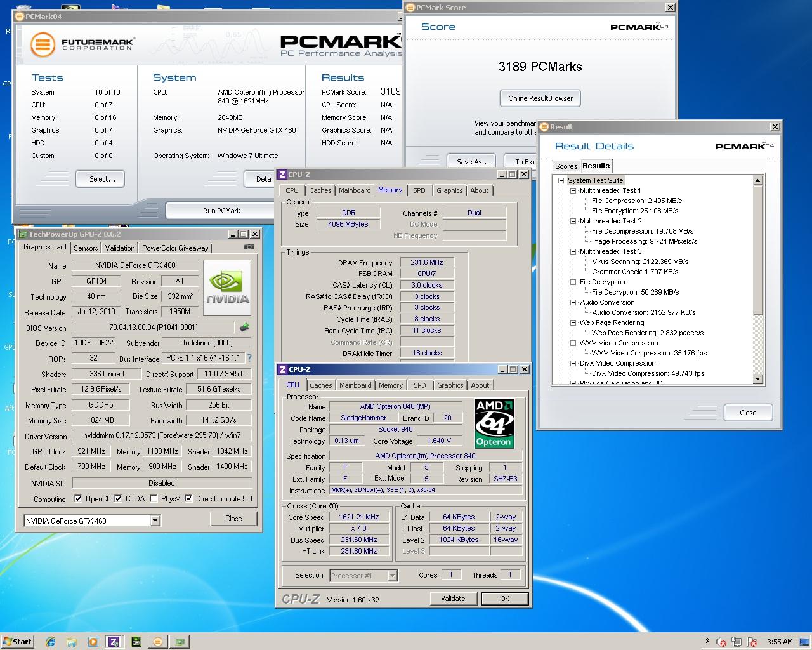Click the Run PCMark button
The width and height of the screenshot is (812, 650).
tap(221, 211)
